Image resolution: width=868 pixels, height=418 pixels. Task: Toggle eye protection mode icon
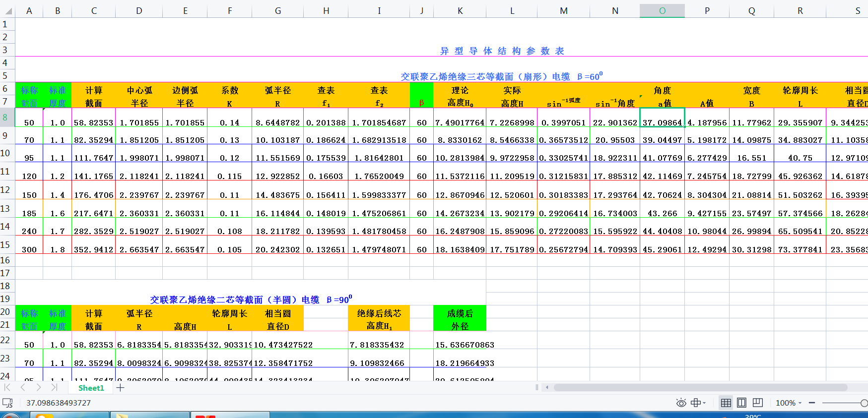(681, 403)
